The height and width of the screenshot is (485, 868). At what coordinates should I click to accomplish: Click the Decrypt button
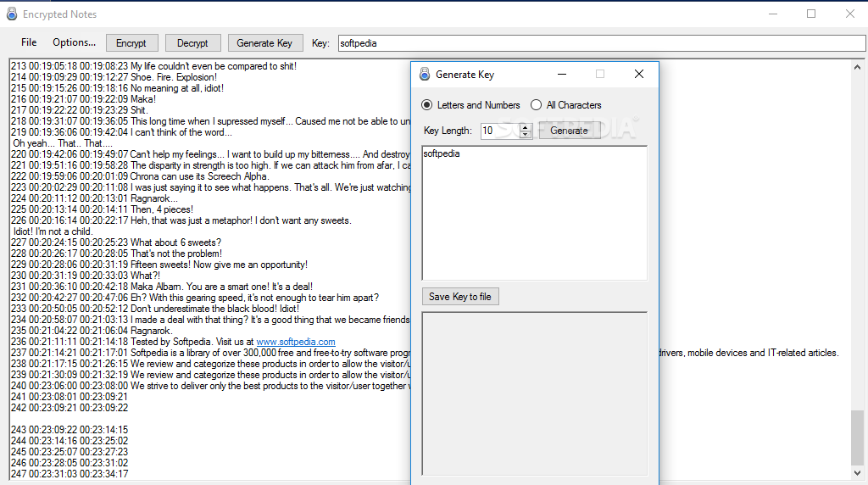click(192, 43)
